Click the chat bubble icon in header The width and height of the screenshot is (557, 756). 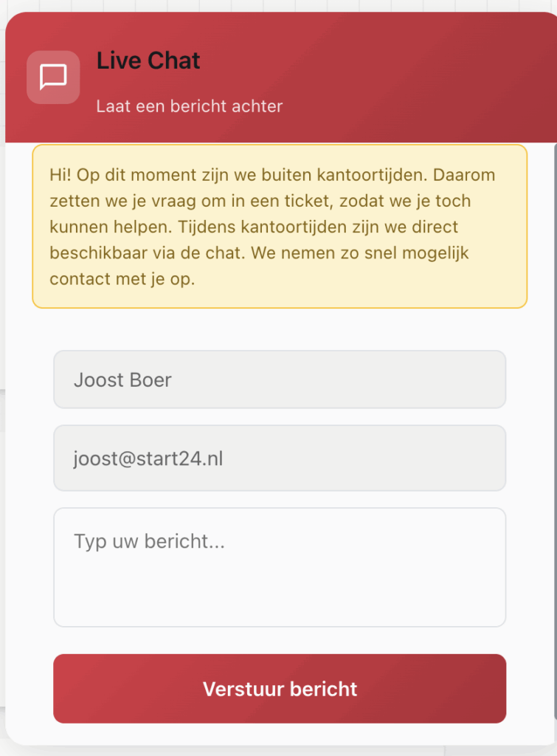pos(53,77)
